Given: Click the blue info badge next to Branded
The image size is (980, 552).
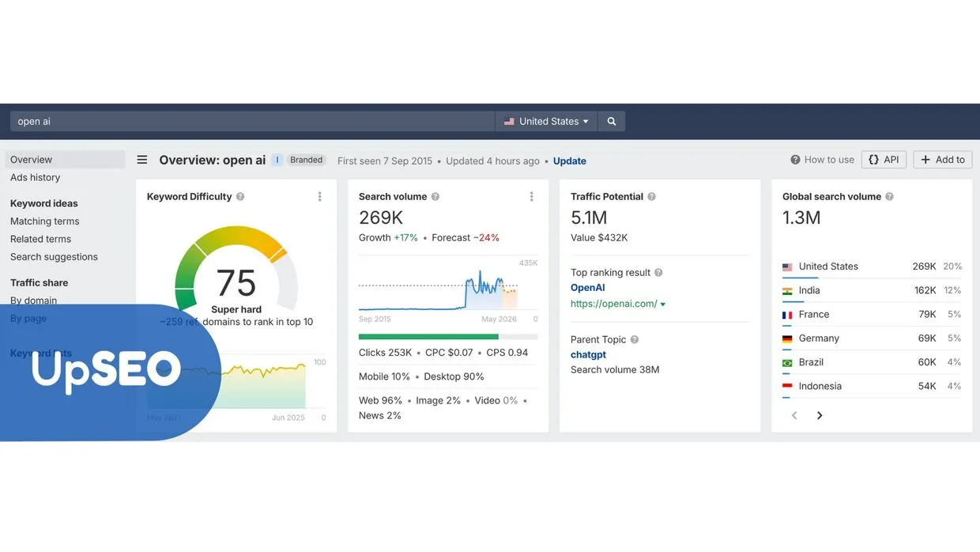Looking at the screenshot, I should [277, 159].
